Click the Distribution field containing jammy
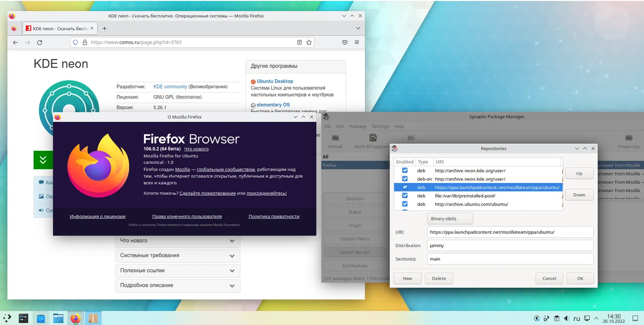 pyautogui.click(x=510, y=245)
